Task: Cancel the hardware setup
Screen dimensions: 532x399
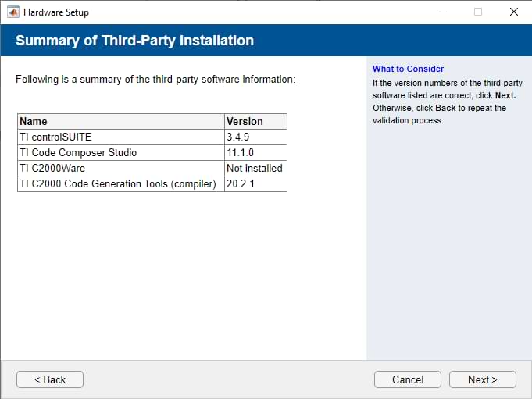Action: pos(408,379)
